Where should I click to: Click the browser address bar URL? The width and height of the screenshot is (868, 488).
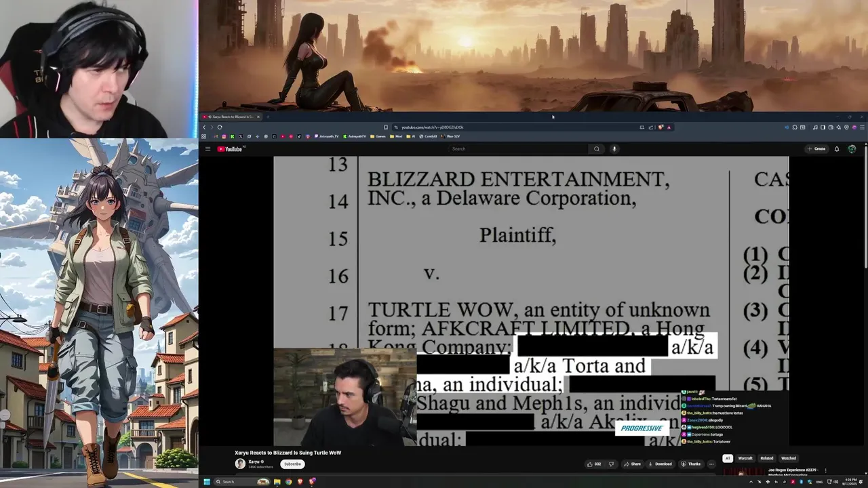(432, 127)
